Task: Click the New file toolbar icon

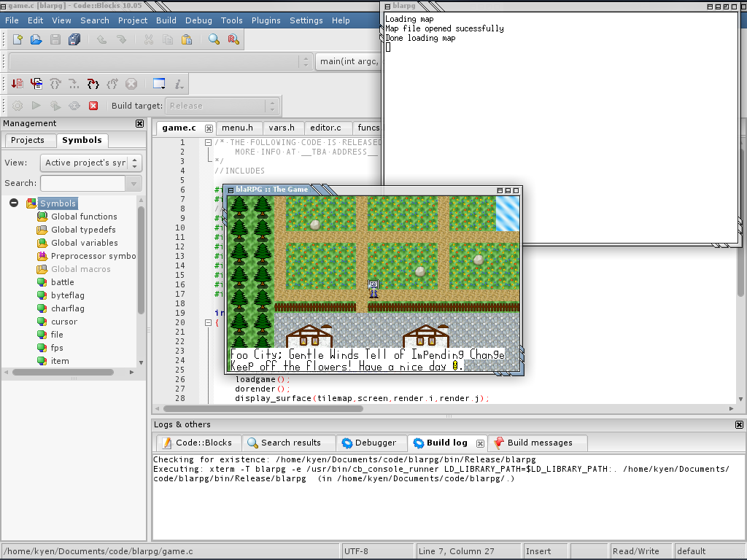Action: tap(18, 39)
